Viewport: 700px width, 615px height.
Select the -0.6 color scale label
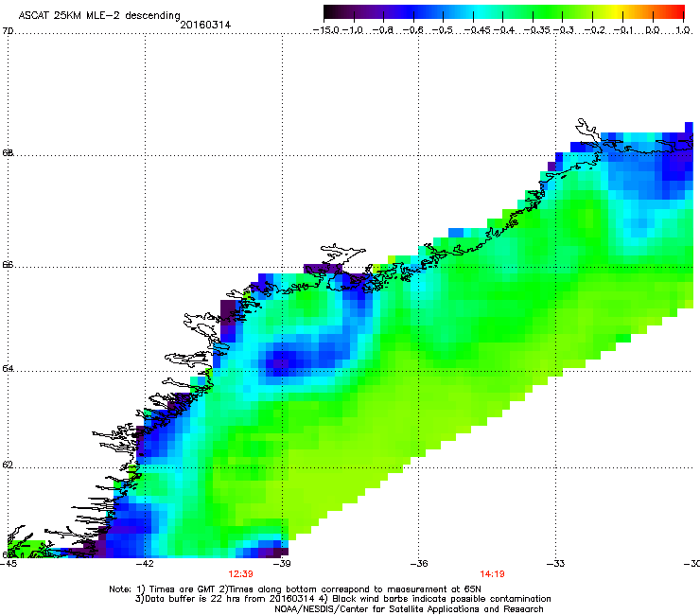tap(413, 30)
